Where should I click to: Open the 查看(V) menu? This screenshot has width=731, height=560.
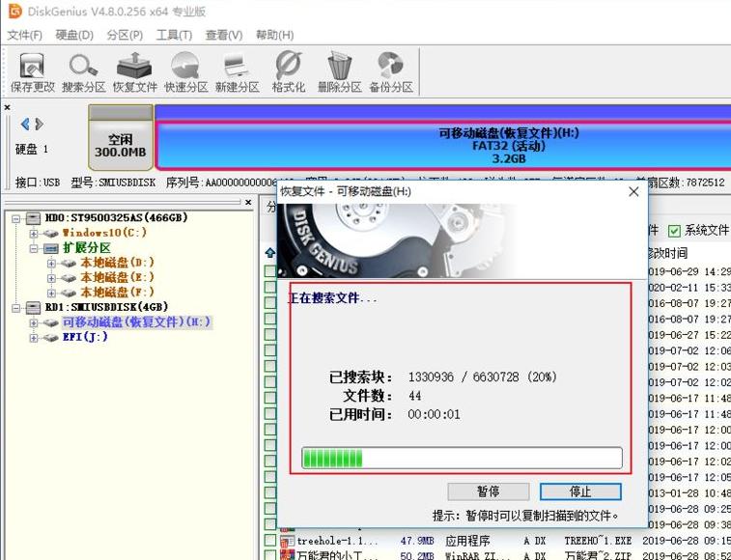pyautogui.click(x=224, y=35)
